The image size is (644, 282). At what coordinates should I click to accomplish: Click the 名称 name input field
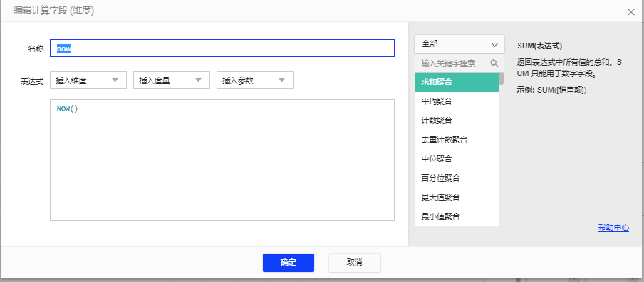coord(222,48)
